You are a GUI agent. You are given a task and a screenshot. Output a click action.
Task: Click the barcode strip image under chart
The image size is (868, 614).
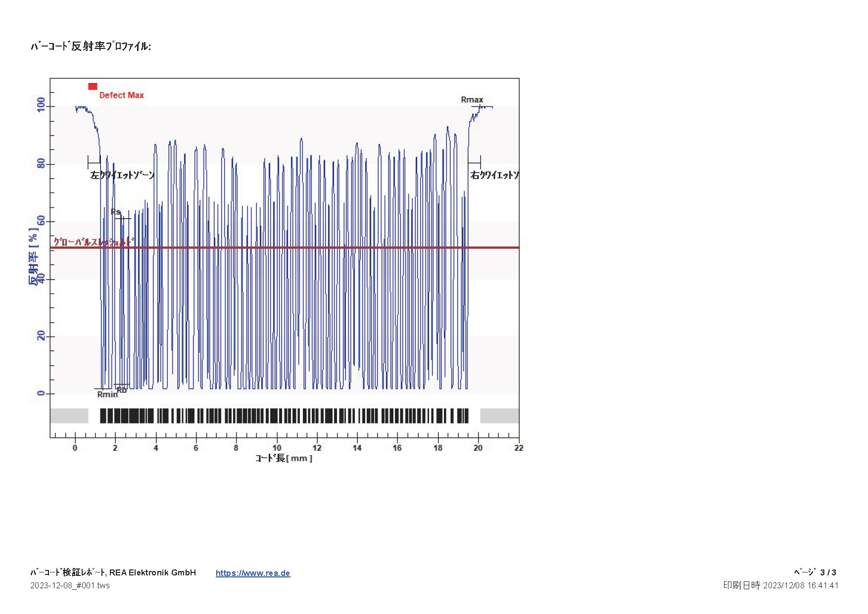(284, 416)
